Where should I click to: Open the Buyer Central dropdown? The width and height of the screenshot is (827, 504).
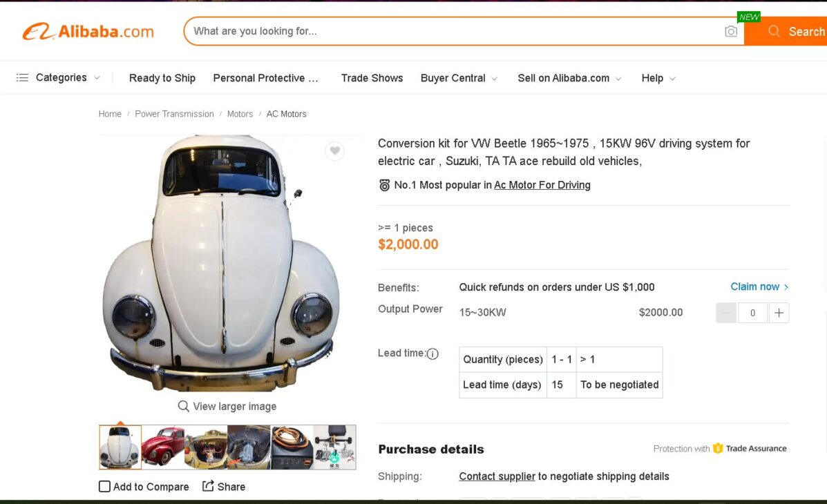[459, 79]
